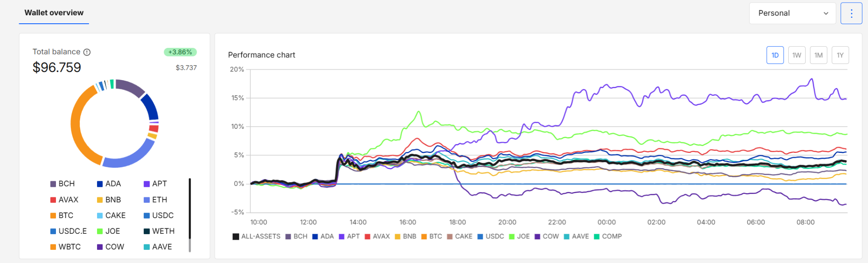
Task: Expand the dropdown chevron next to Personal
Action: tap(826, 13)
